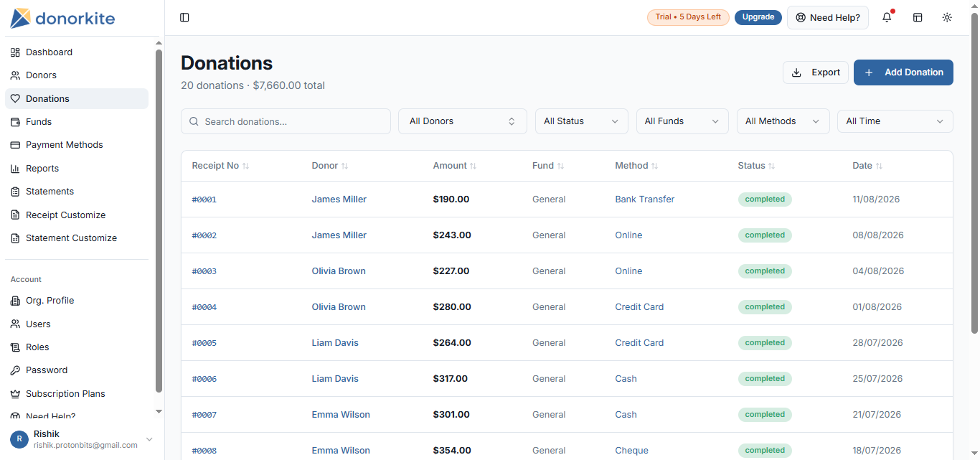Click completed status of receipt #0006

coord(765,379)
